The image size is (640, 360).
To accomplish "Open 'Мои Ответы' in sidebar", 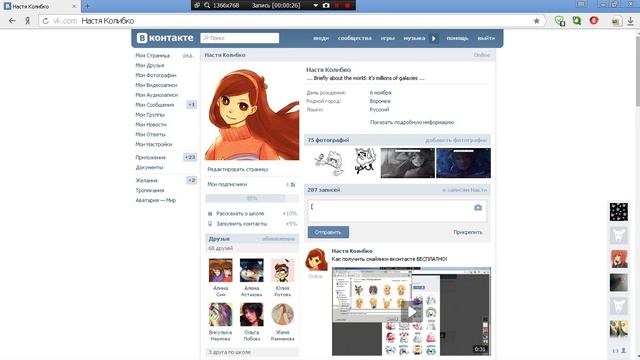I will [x=150, y=134].
